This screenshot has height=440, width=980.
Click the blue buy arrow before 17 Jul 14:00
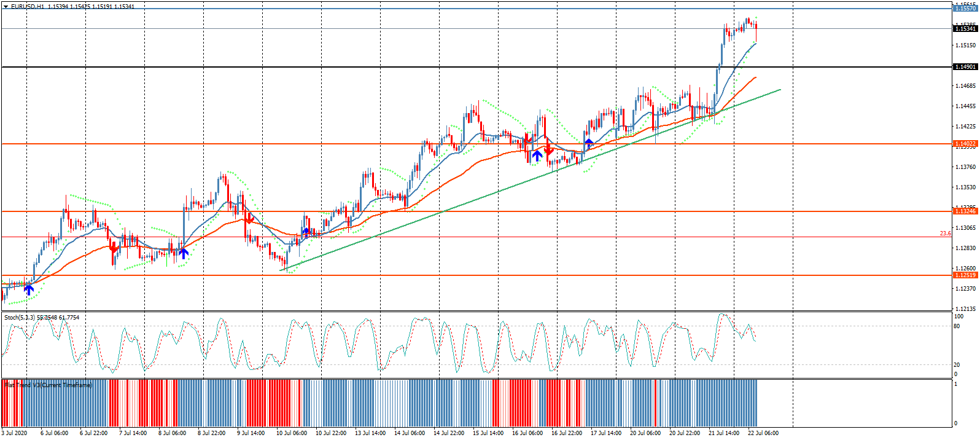589,144
